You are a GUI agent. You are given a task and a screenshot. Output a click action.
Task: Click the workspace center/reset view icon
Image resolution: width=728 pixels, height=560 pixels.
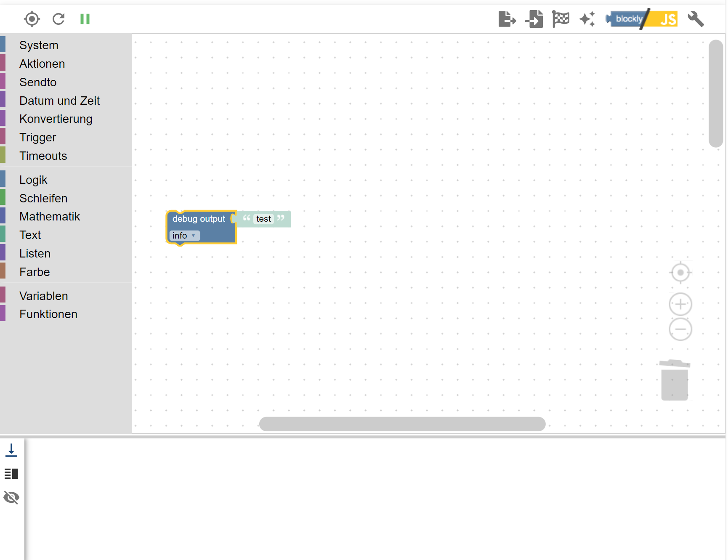coord(680,273)
